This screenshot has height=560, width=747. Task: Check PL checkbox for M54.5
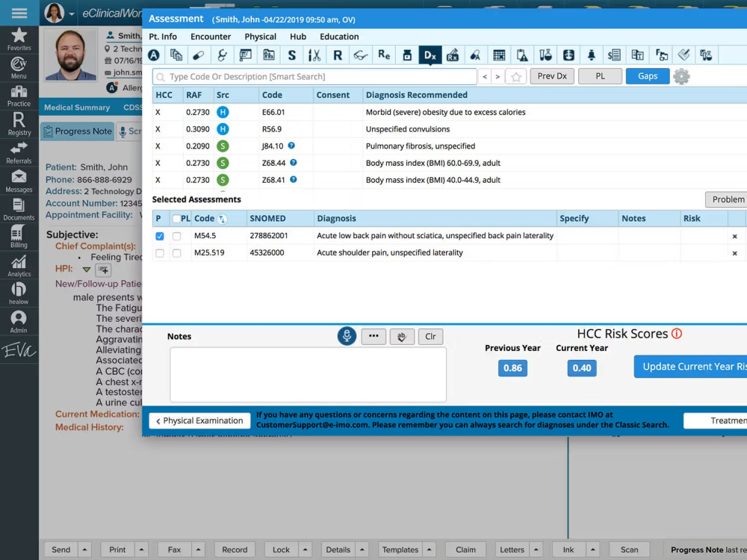click(177, 236)
